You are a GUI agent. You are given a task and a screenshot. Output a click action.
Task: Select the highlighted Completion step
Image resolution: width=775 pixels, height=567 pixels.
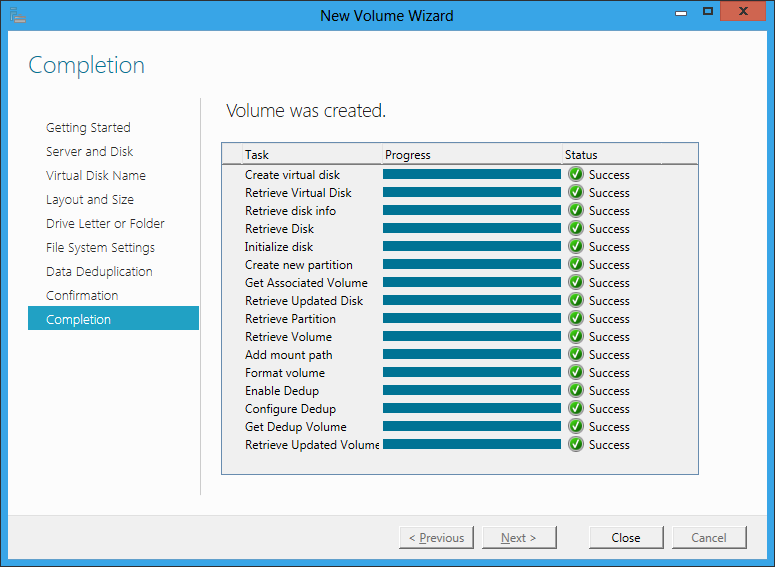pos(114,318)
